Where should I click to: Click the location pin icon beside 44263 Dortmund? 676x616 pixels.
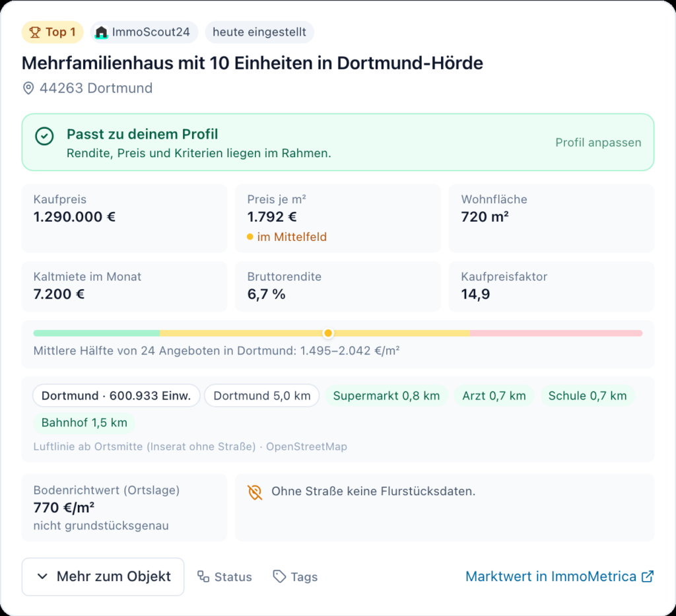coord(28,88)
